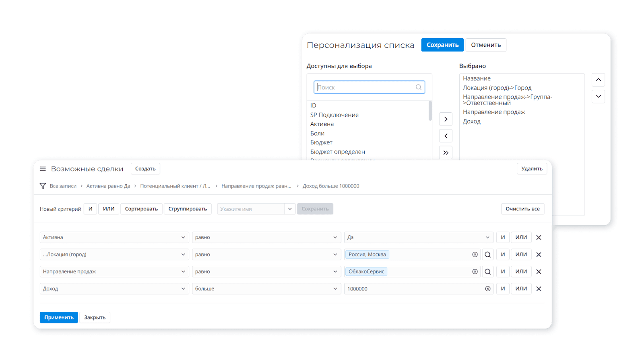Screen dimensions: 644x362
Task: Select Название in Выбрано list
Action: [x=477, y=78]
